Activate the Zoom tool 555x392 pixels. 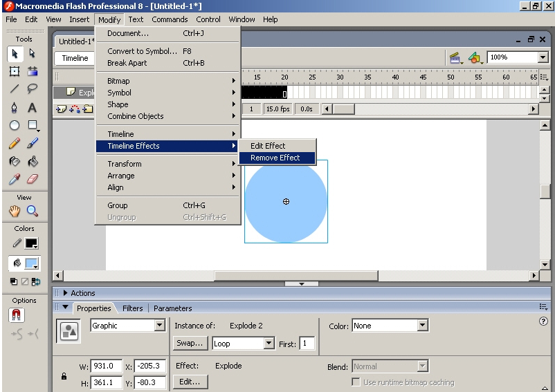click(32, 212)
